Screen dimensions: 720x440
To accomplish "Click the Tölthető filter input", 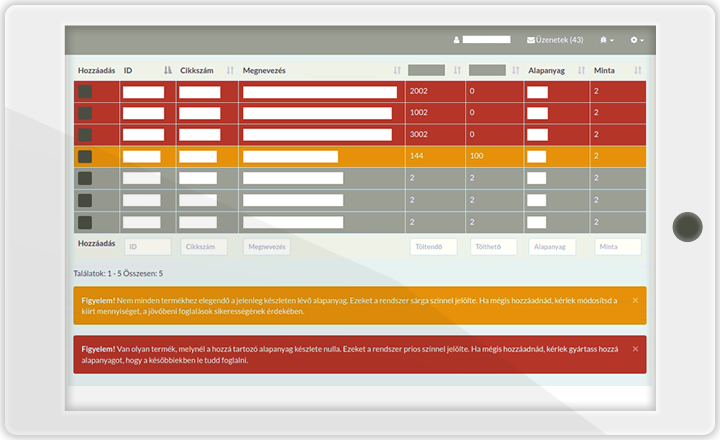I will pyautogui.click(x=493, y=247).
